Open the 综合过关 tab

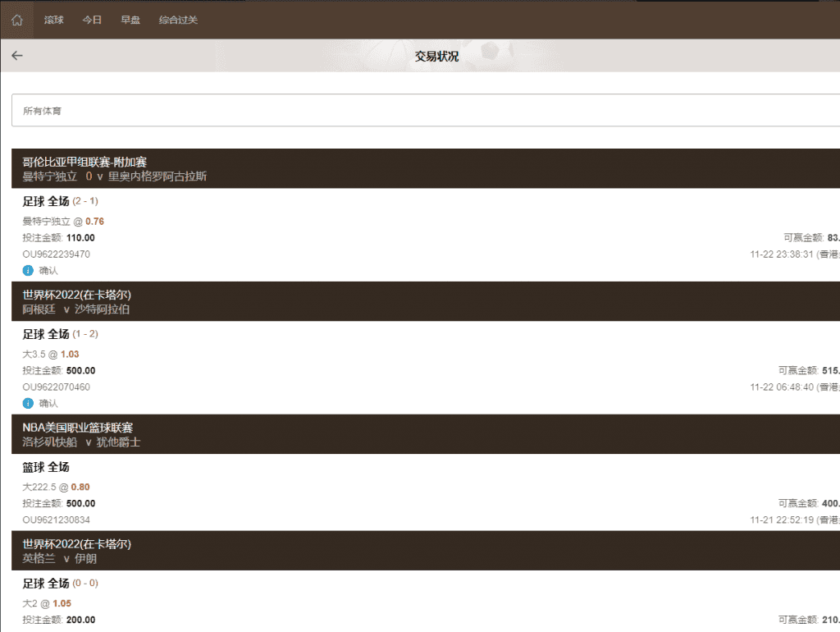pyautogui.click(x=178, y=20)
